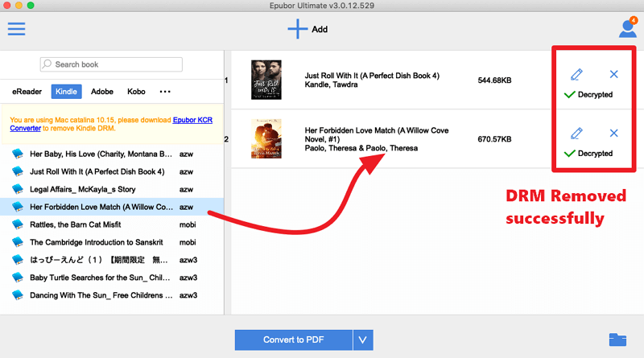Click the Convert to PDF button
Image resolution: width=644 pixels, height=358 pixels.
point(294,340)
